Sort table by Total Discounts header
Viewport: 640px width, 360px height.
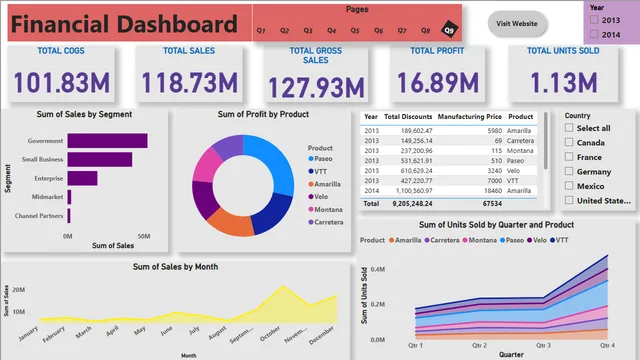408,117
